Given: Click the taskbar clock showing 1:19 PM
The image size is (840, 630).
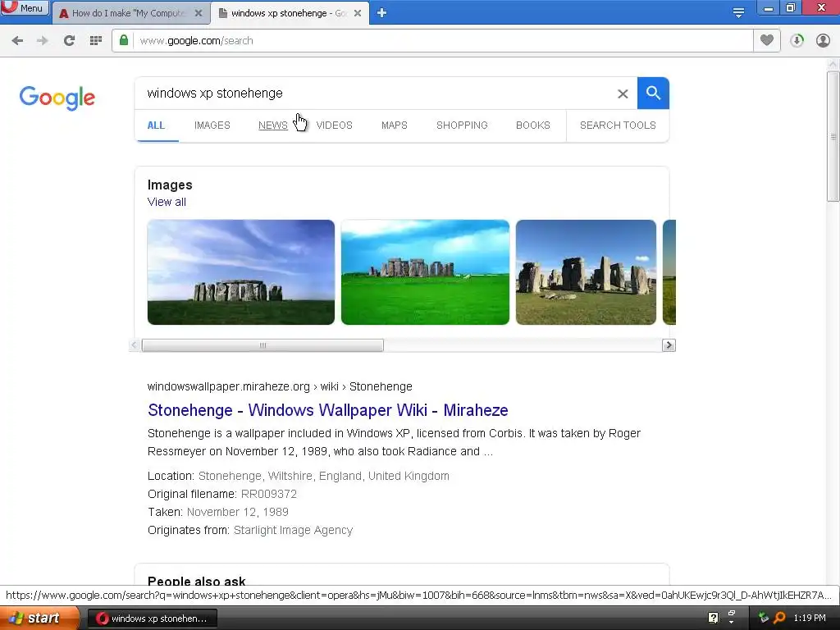Looking at the screenshot, I should [x=810, y=619].
